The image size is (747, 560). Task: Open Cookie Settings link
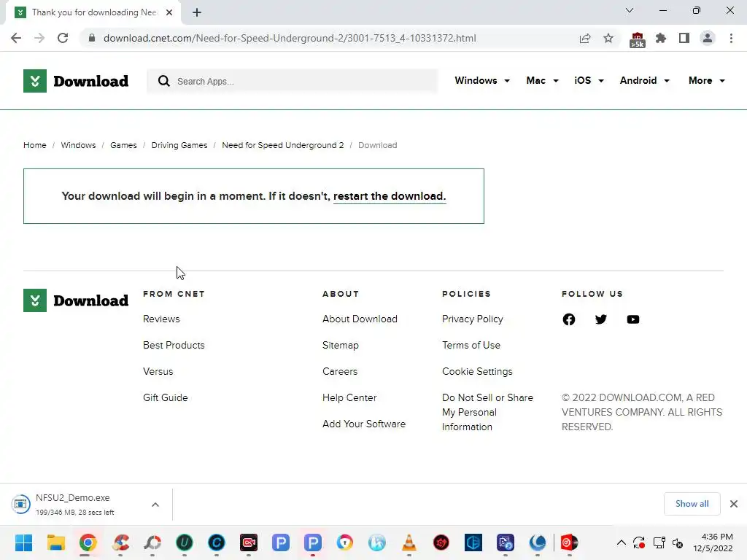pyautogui.click(x=477, y=371)
